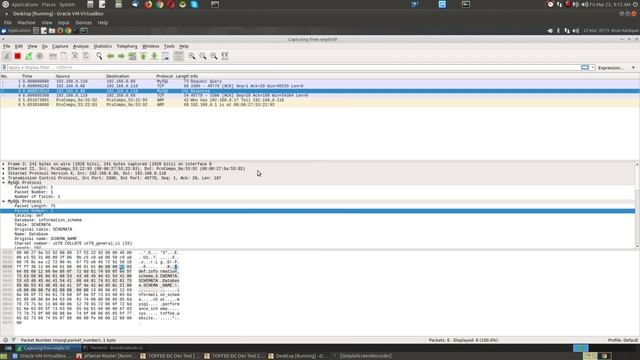Open the Wireshark View menu
This screenshot has height=360, width=640.
coord(32,47)
